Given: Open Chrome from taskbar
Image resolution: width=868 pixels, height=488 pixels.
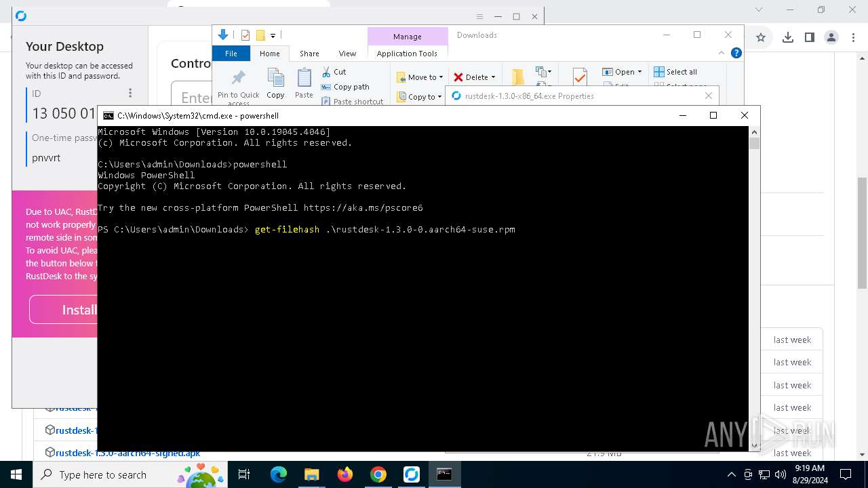Looking at the screenshot, I should (x=378, y=474).
